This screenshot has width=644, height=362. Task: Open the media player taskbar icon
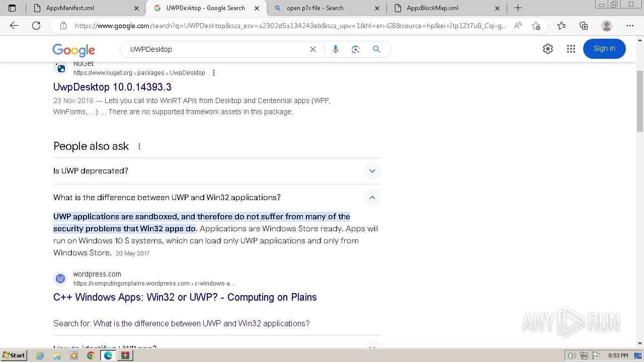tap(74, 355)
